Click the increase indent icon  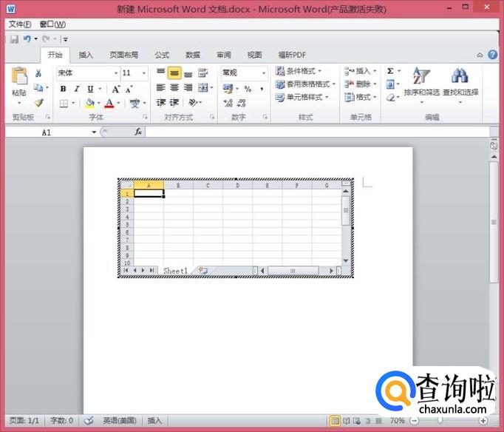point(174,103)
